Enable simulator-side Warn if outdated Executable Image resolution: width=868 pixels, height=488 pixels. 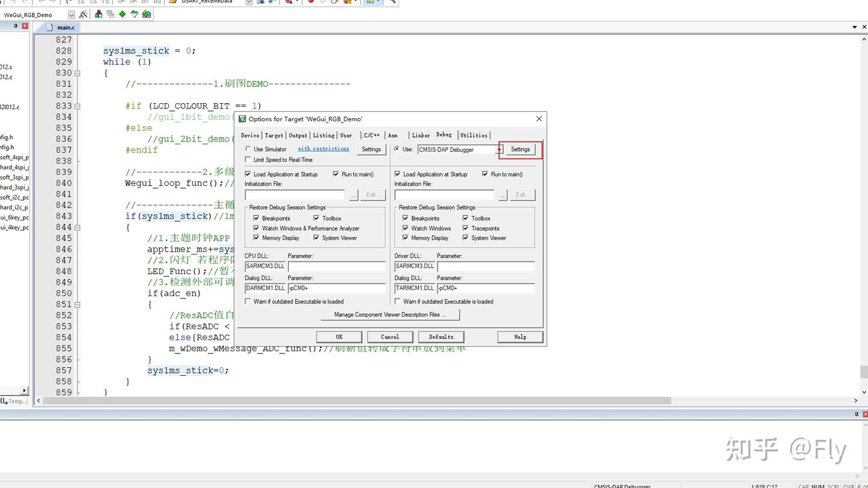click(248, 302)
